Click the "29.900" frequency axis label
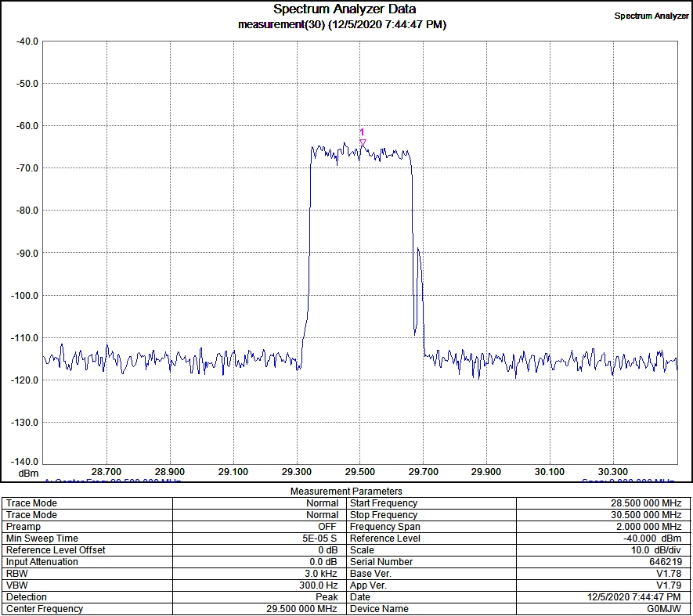This screenshot has height=616, width=693. pos(486,472)
